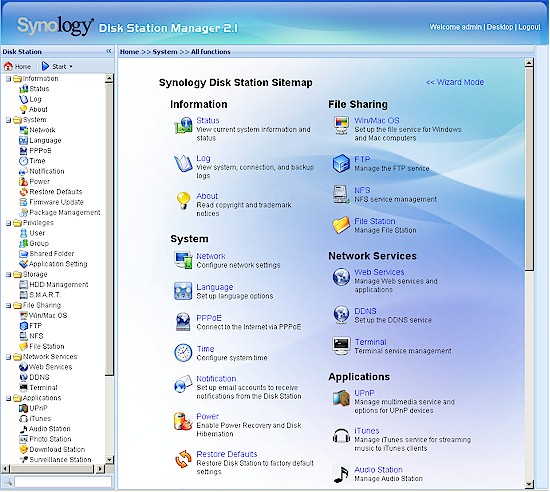
Task: Click the DDNS globe icon in sitemap
Action: coord(341,315)
